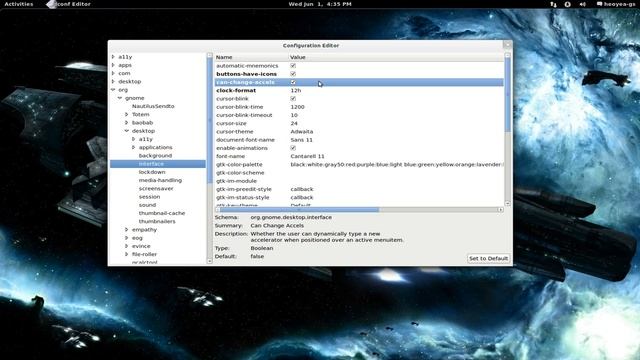Open the dconf Editor app menu
640x360 pixels.
[69, 4]
